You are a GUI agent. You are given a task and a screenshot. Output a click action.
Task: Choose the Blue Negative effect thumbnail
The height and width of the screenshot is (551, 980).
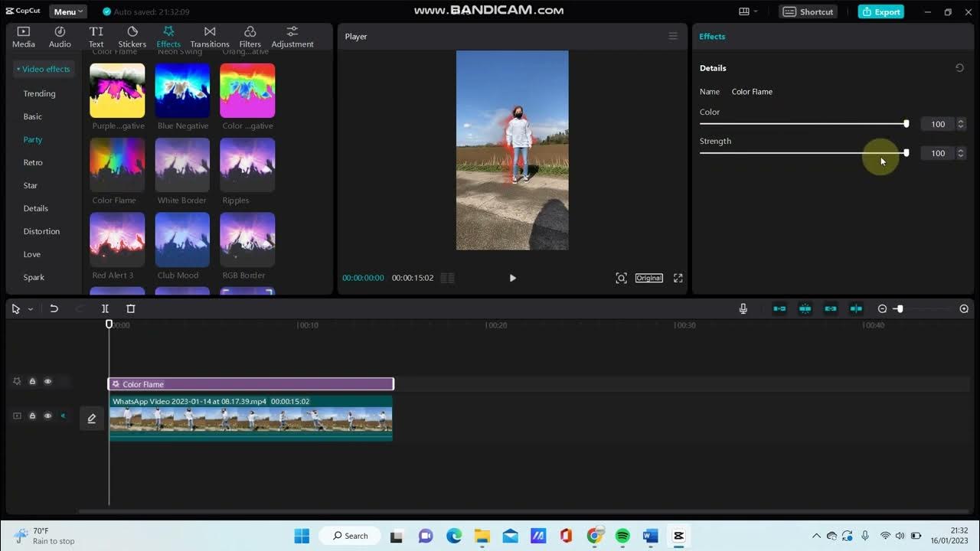tap(182, 90)
